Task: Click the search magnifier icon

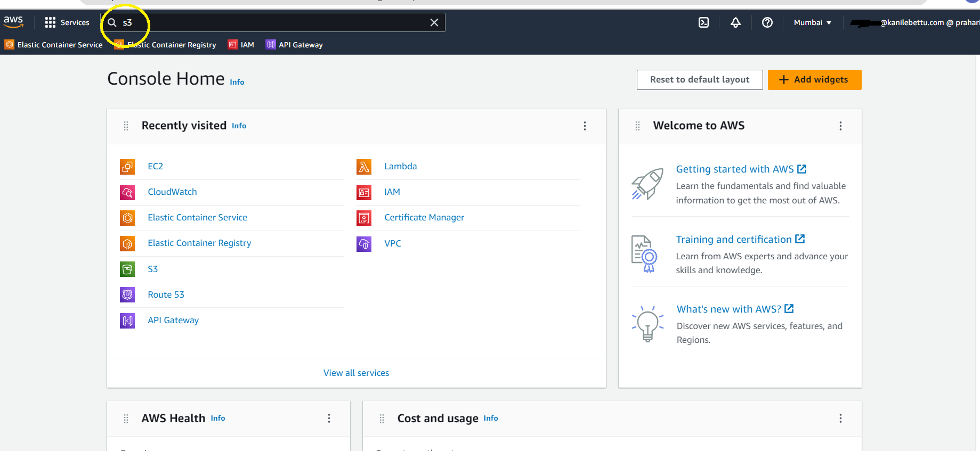Action: click(x=112, y=22)
